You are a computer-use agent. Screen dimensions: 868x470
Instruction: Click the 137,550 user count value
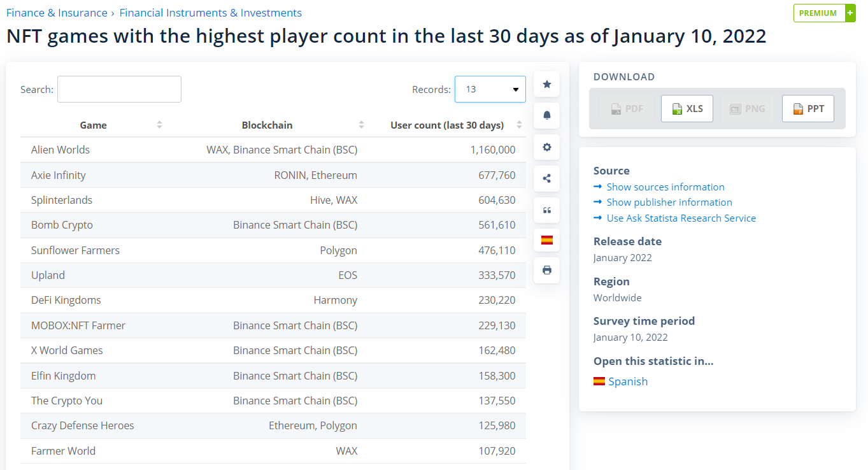tap(497, 401)
